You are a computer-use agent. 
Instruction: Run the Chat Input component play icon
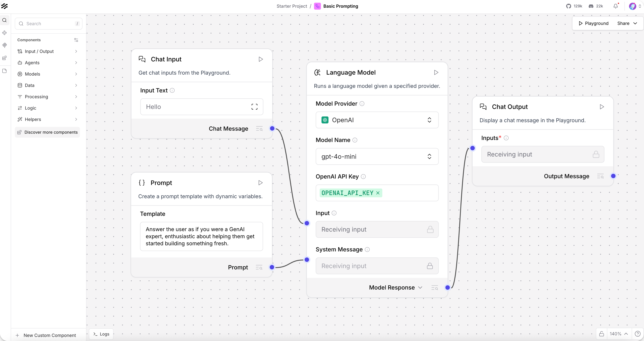(260, 59)
